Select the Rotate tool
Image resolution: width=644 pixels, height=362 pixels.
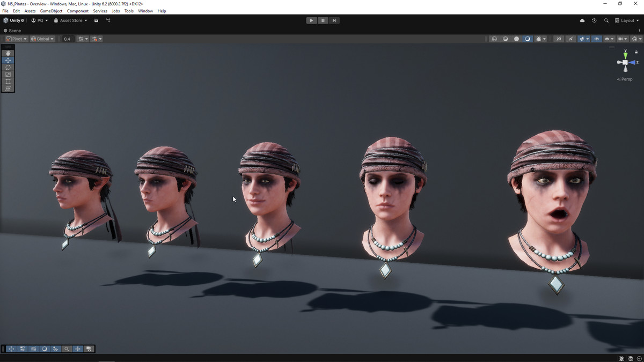[x=8, y=68]
